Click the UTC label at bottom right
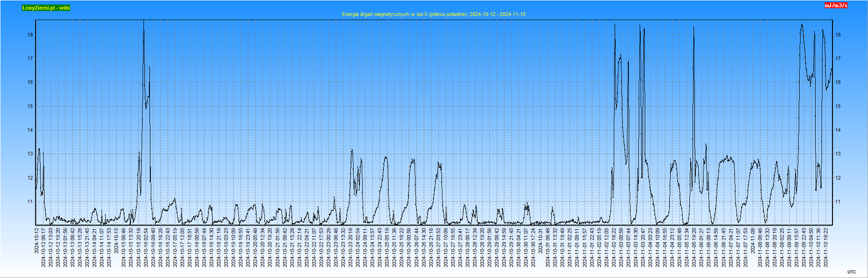 (x=852, y=272)
